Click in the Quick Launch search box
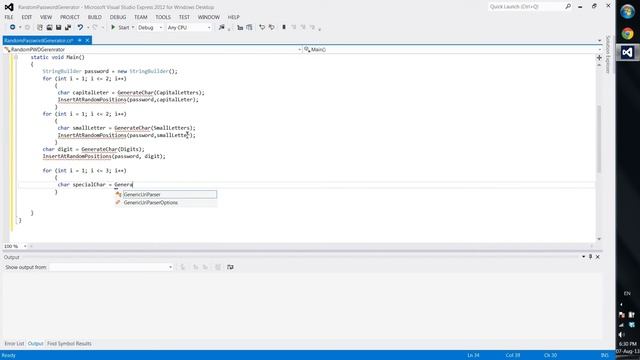 tap(525, 7)
